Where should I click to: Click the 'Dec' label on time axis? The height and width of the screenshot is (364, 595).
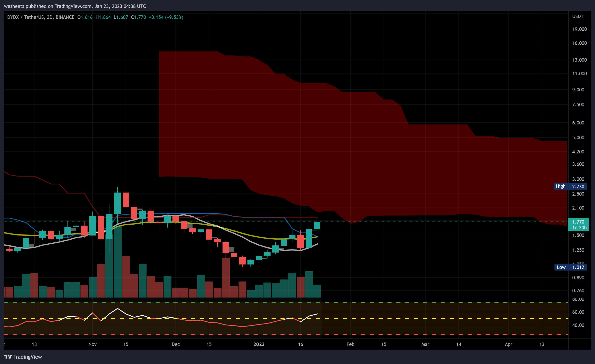click(x=176, y=344)
